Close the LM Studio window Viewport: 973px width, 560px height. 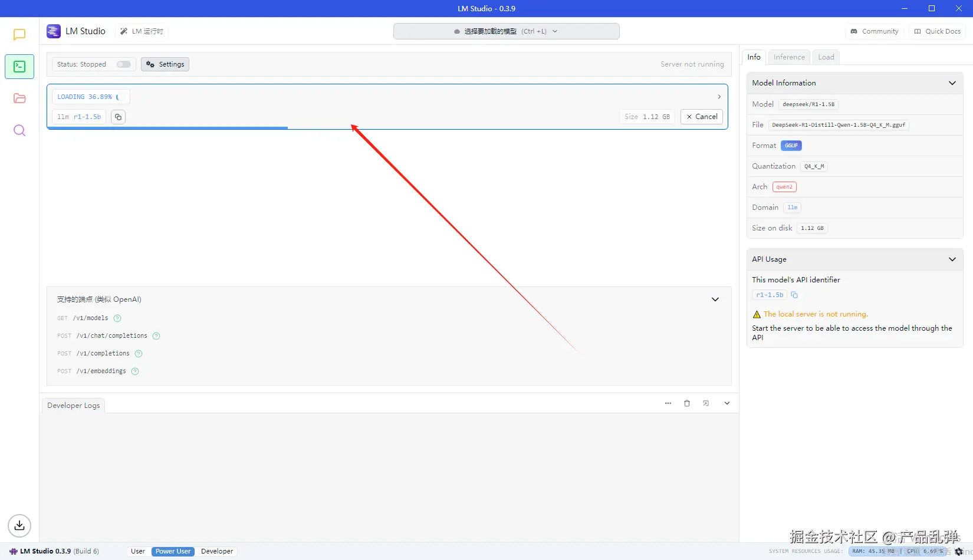pyautogui.click(x=959, y=8)
